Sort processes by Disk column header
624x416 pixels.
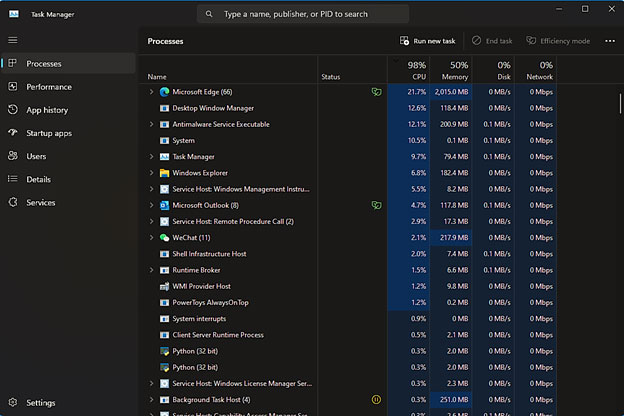coord(493,70)
